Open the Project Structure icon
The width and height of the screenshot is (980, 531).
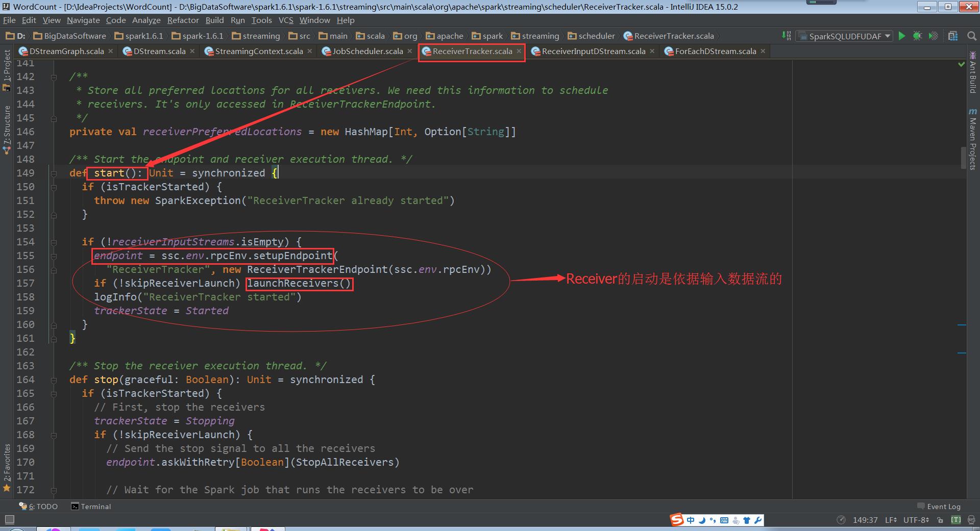952,36
